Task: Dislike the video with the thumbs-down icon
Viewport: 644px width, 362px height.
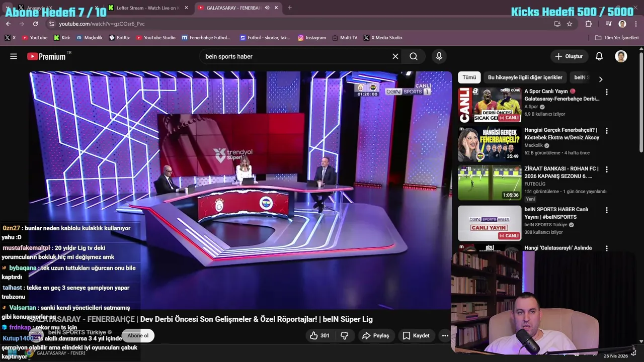Action: (345, 335)
